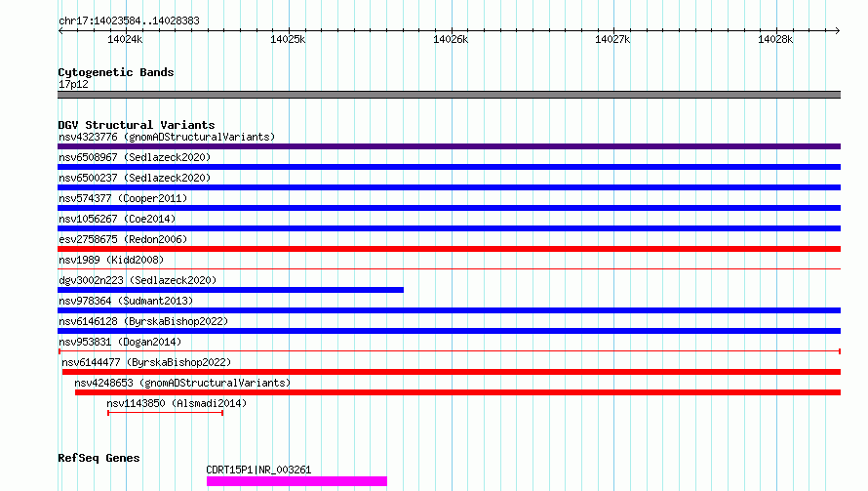Click the 14028k ruler tick label
Screen dimensions: 868x491
[x=775, y=39]
